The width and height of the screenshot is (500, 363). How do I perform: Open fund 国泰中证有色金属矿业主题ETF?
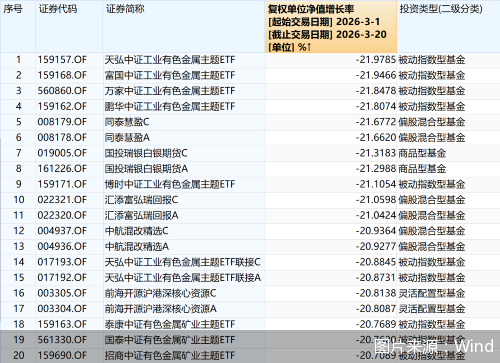pyautogui.click(x=170, y=340)
